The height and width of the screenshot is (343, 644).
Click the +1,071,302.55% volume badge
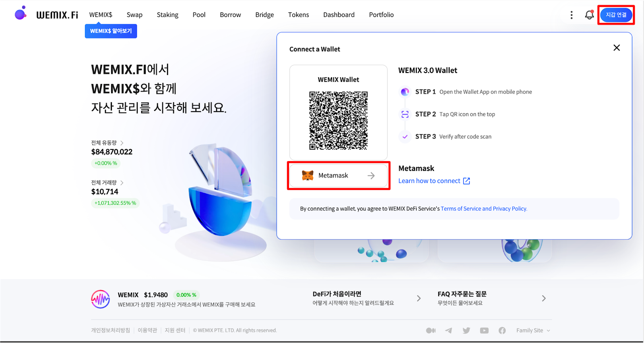coord(116,203)
